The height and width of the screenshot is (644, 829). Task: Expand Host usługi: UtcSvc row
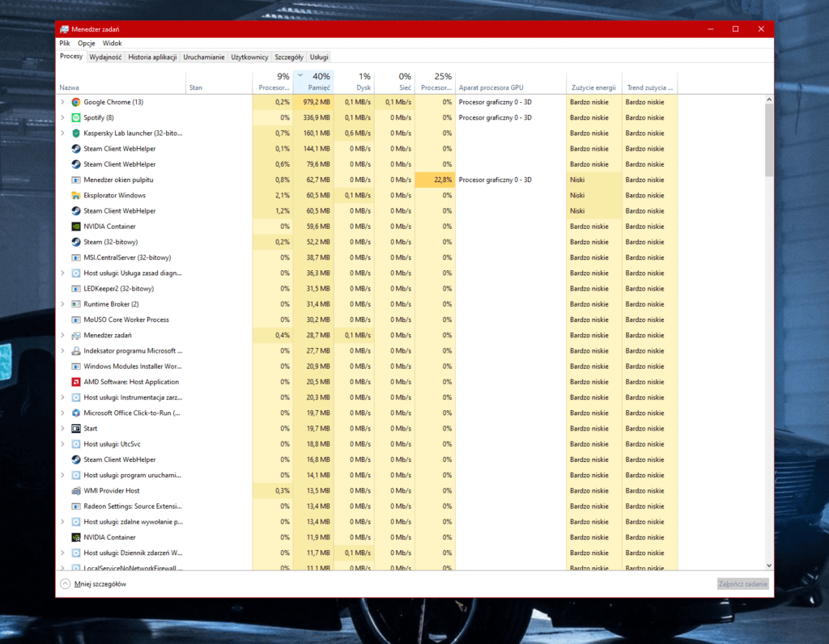coord(62,444)
